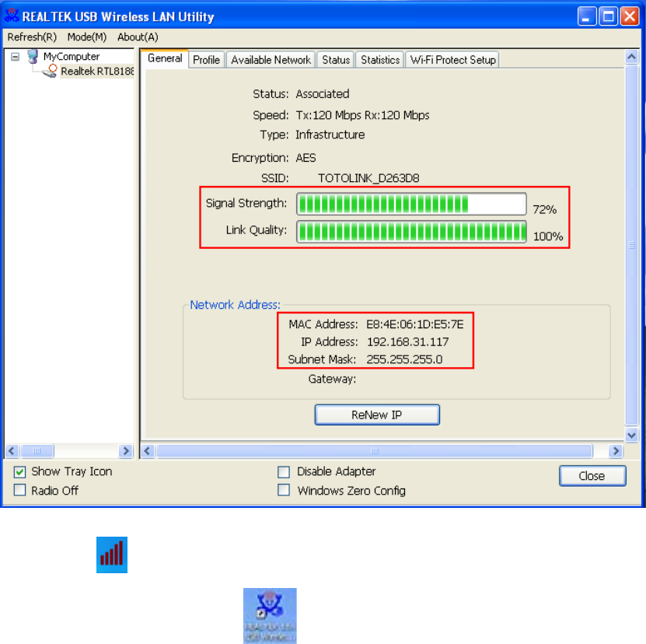The height and width of the screenshot is (644, 646).
Task: Maximize the Realtek utility window
Action: coord(608,16)
